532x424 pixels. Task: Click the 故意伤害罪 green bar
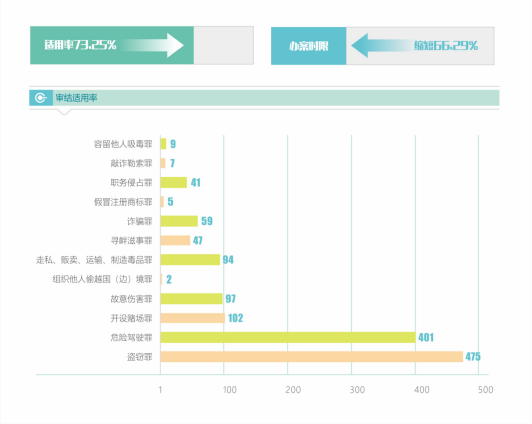click(191, 299)
